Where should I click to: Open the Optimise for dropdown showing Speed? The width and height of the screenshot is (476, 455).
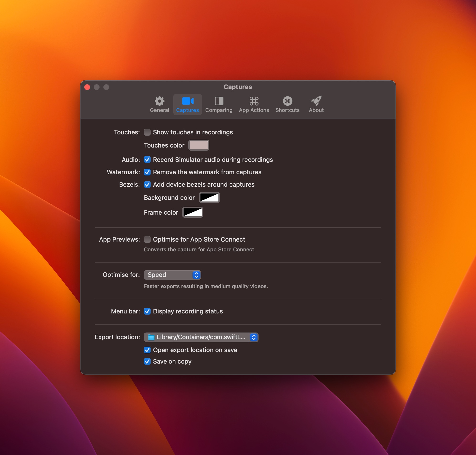(172, 275)
